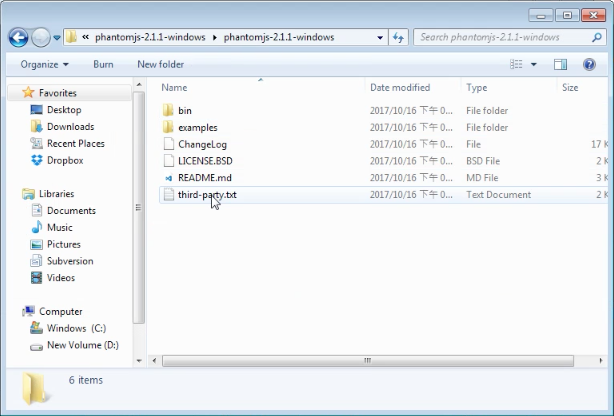
Task: Open the Videos library
Action: [x=61, y=278]
